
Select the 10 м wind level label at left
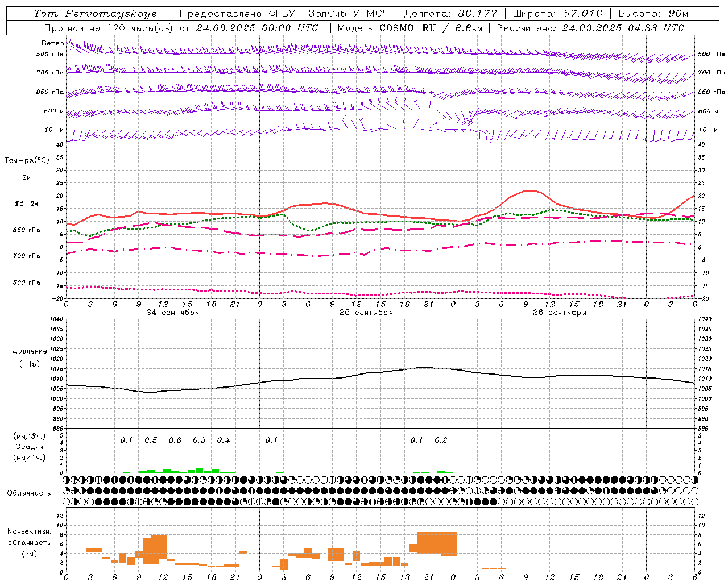tap(54, 130)
